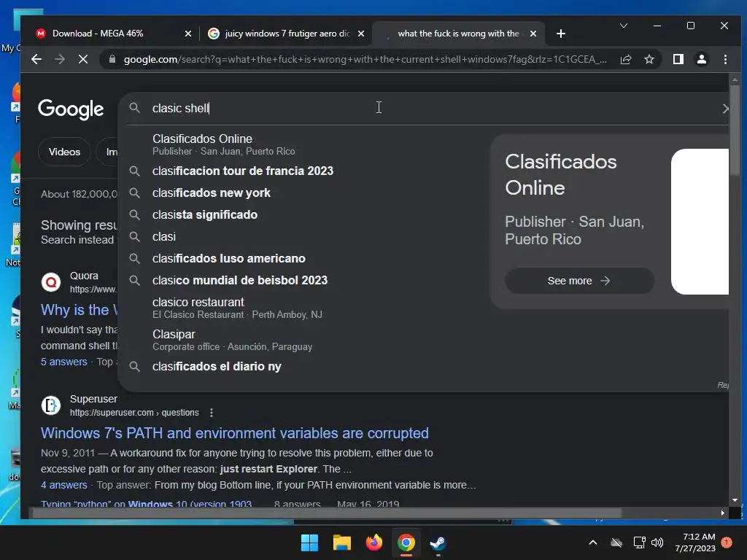
Task: Click the Clasificados Online panel title
Action: pyautogui.click(x=561, y=174)
